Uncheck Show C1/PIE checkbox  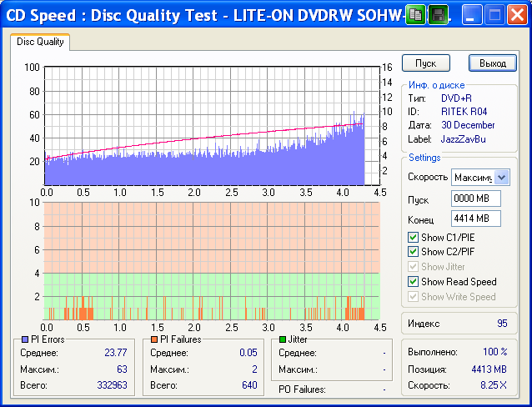(413, 237)
